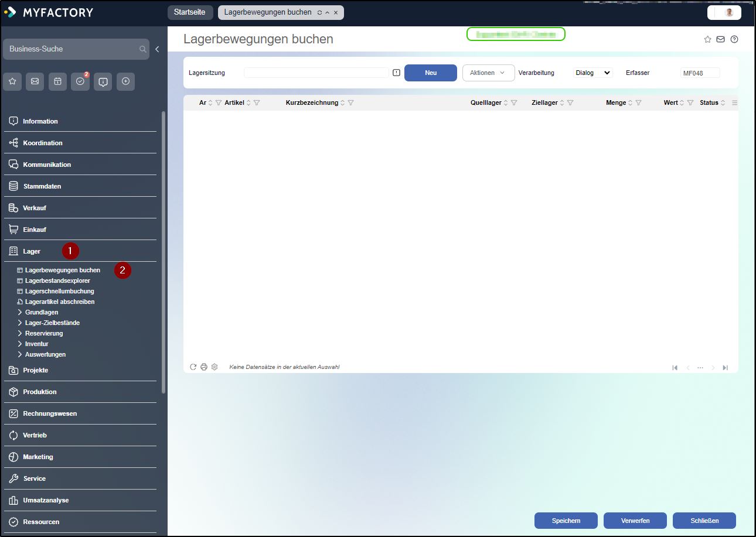This screenshot has width=756, height=537.
Task: Focus the Lagersitzung input field
Action: [x=316, y=73]
